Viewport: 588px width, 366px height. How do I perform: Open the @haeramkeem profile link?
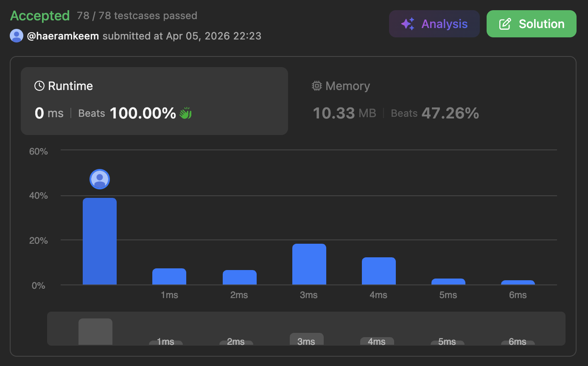click(63, 36)
